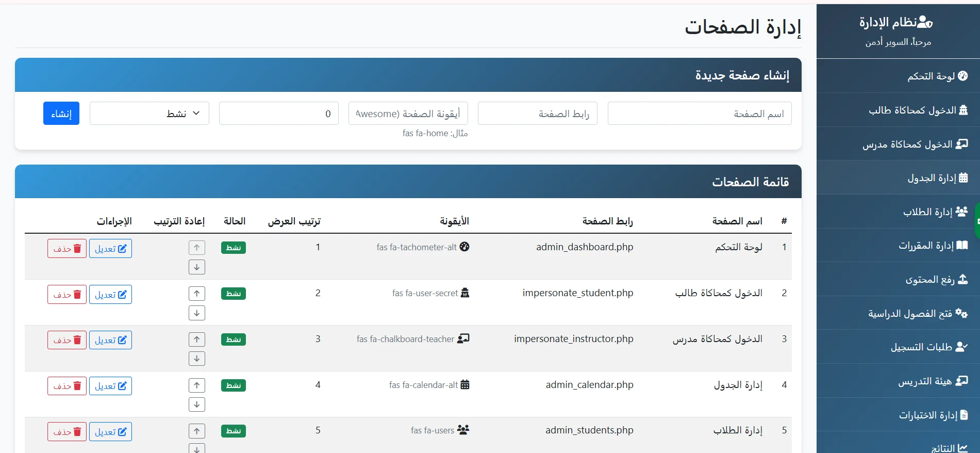Click the أيقونة الصفحة input field
The image size is (980, 453).
(x=408, y=114)
